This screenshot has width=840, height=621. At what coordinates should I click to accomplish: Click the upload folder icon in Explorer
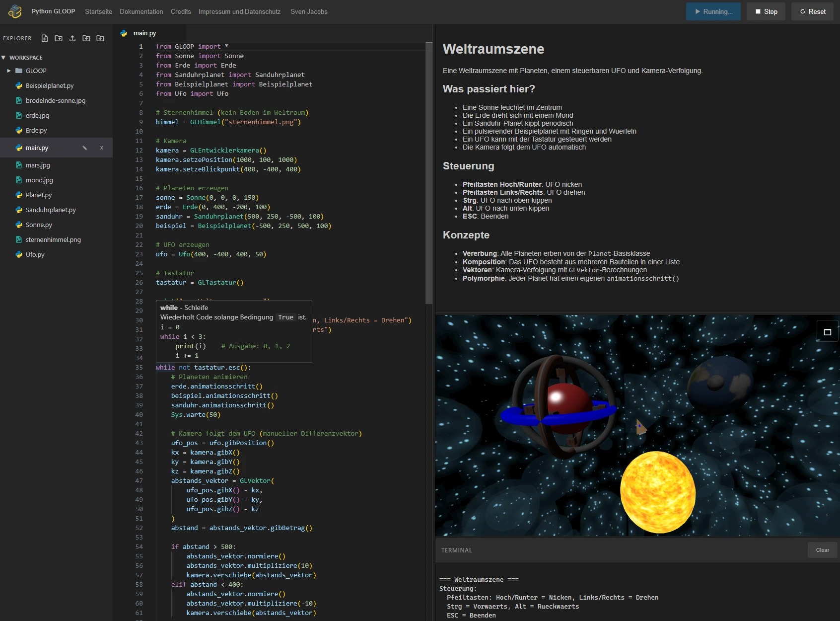(87, 38)
